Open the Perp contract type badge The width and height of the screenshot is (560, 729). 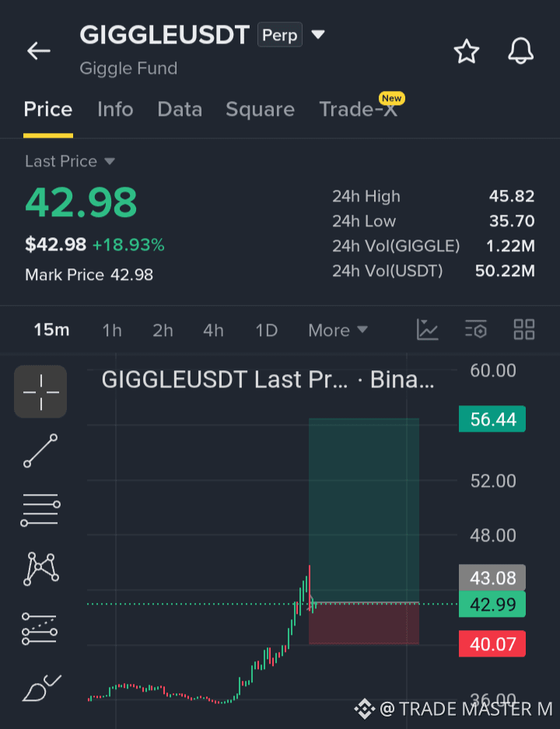point(280,35)
